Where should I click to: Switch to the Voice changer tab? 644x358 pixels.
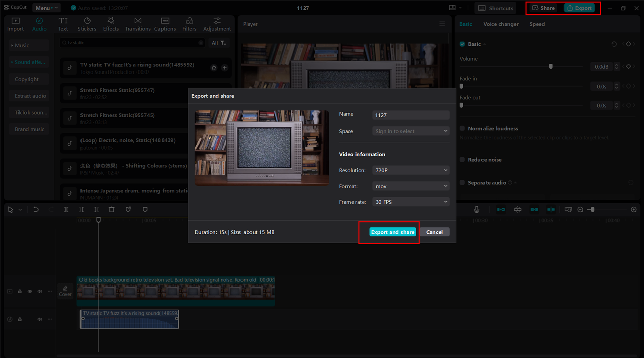coord(501,24)
